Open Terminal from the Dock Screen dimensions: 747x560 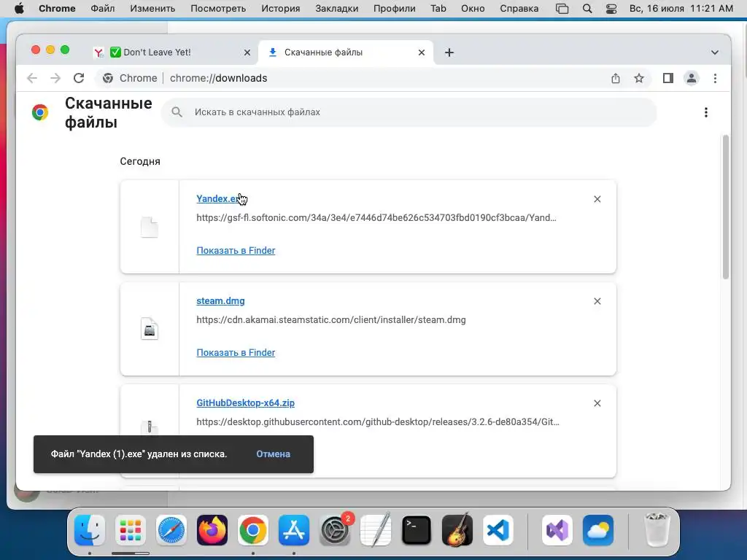click(x=417, y=530)
